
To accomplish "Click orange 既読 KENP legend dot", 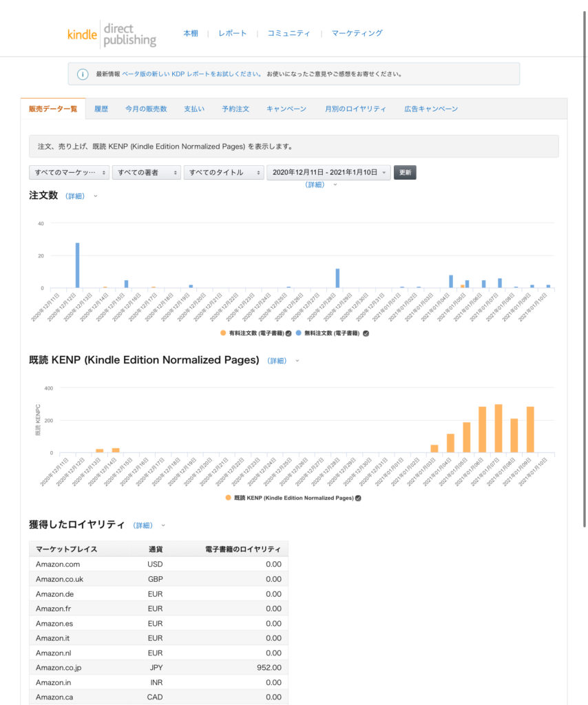I will [229, 497].
